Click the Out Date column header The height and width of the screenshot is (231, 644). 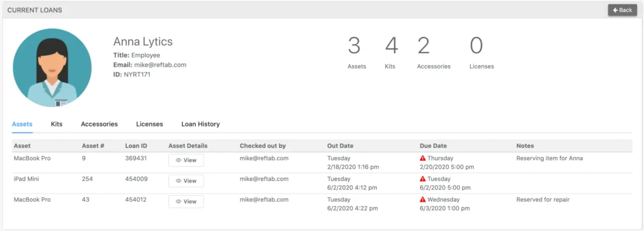tap(340, 146)
